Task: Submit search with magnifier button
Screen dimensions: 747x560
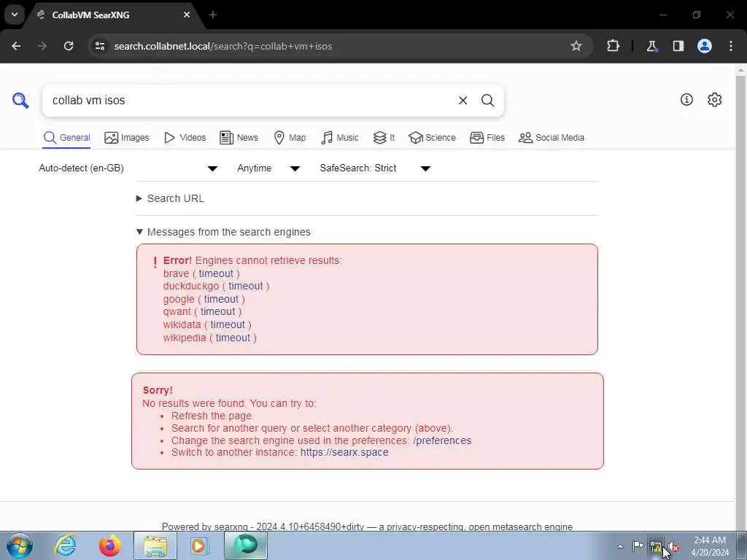Action: pyautogui.click(x=487, y=101)
